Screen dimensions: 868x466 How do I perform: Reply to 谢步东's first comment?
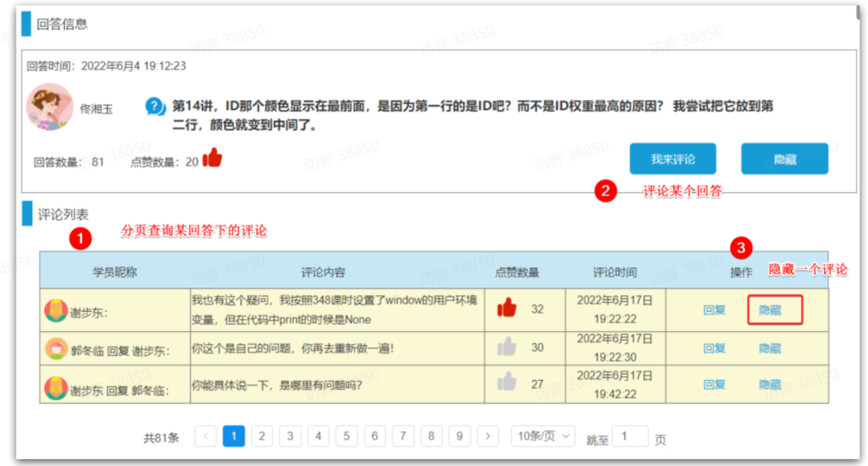(x=714, y=310)
